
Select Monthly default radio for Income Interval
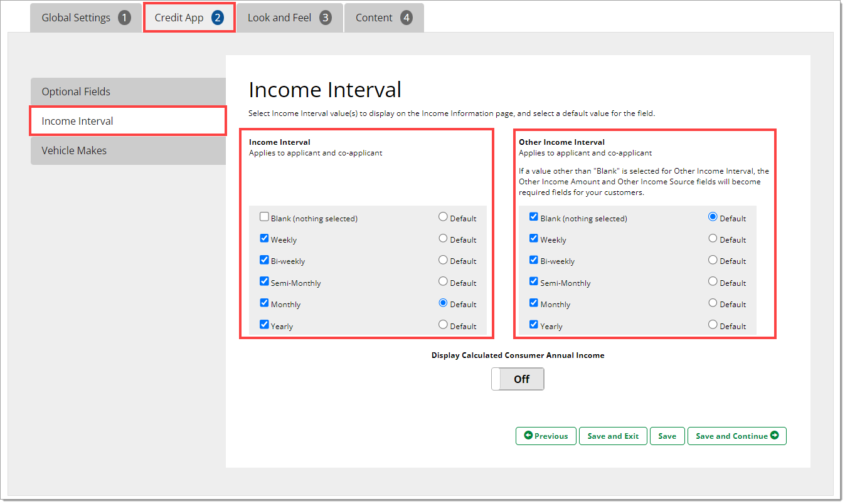pos(443,303)
